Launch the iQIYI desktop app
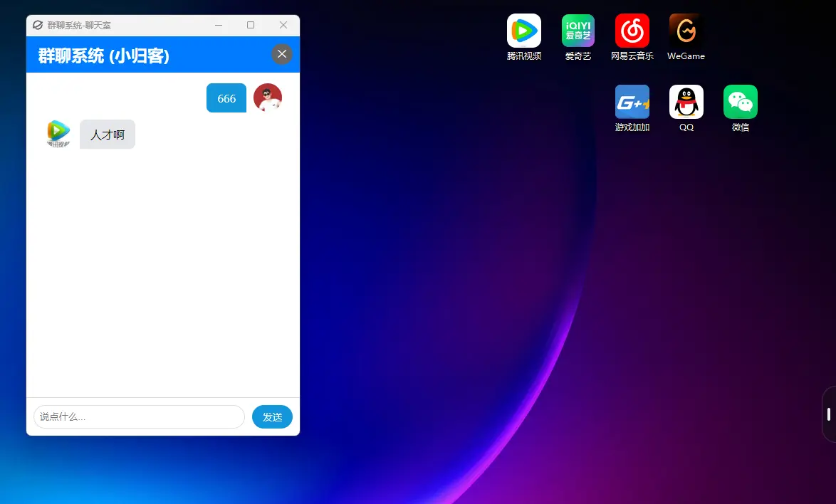 click(x=578, y=31)
